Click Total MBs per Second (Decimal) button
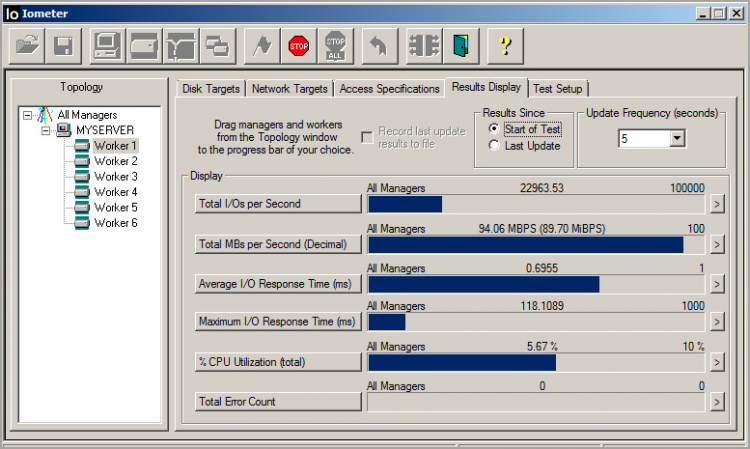Image resolution: width=750 pixels, height=449 pixels. pos(278,244)
